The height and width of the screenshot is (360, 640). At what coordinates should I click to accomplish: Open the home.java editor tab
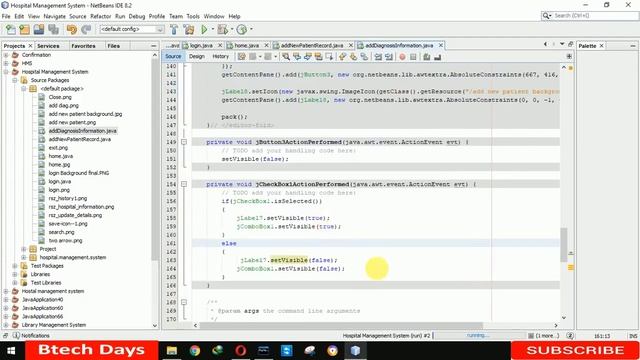[x=246, y=45]
